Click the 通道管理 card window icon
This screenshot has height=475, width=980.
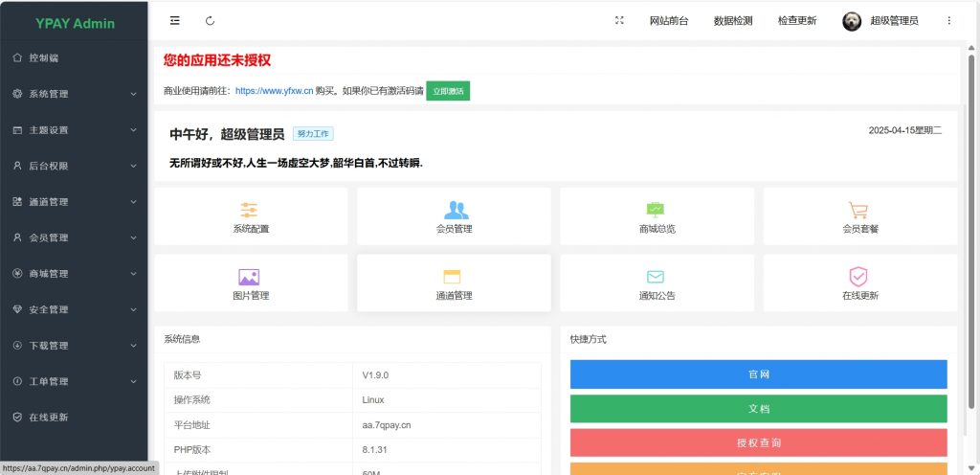point(452,277)
